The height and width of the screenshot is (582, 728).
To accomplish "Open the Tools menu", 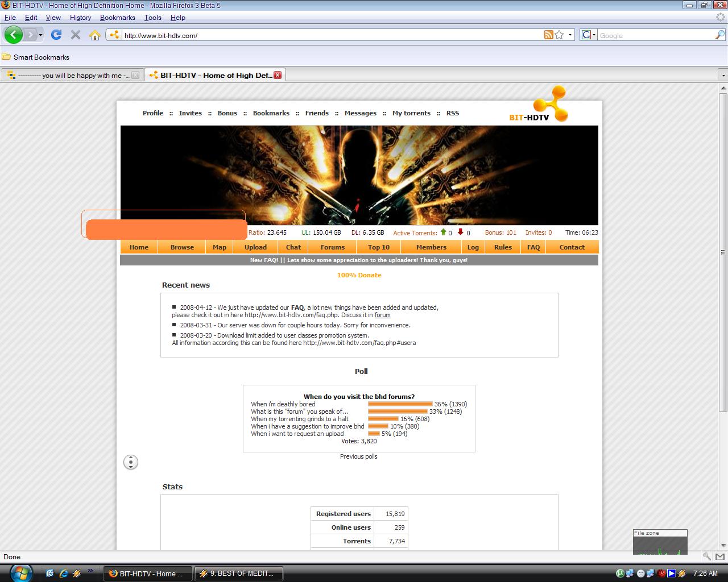I will 153,18.
